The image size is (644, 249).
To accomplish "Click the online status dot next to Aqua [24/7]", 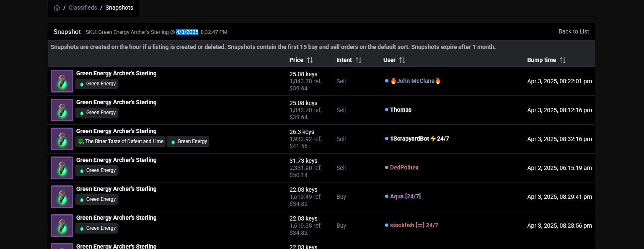I will coord(387,196).
